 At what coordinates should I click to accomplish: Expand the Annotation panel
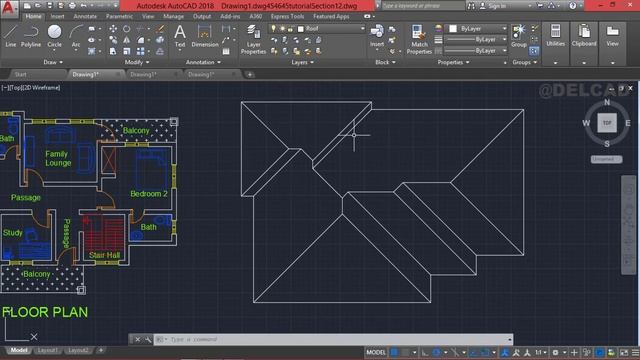203,62
